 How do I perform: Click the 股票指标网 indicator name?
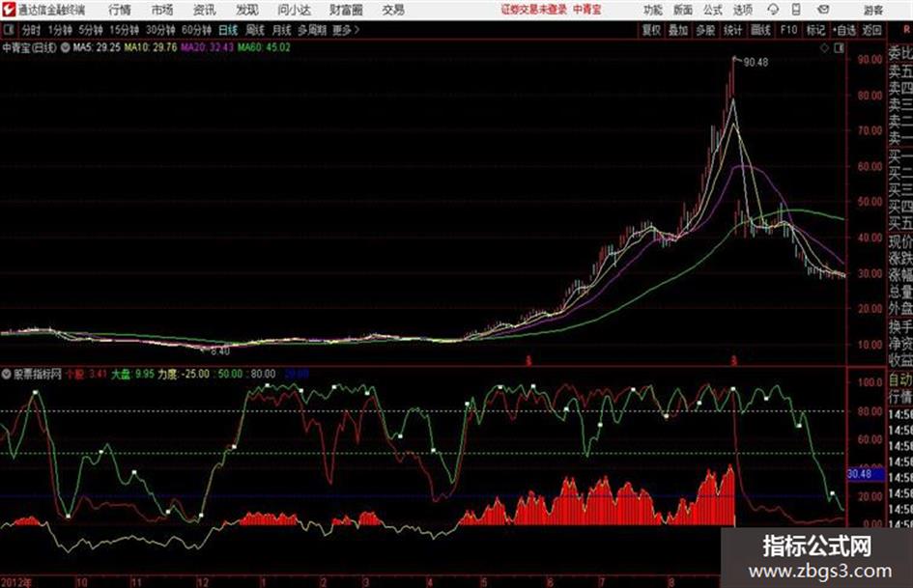38,374
